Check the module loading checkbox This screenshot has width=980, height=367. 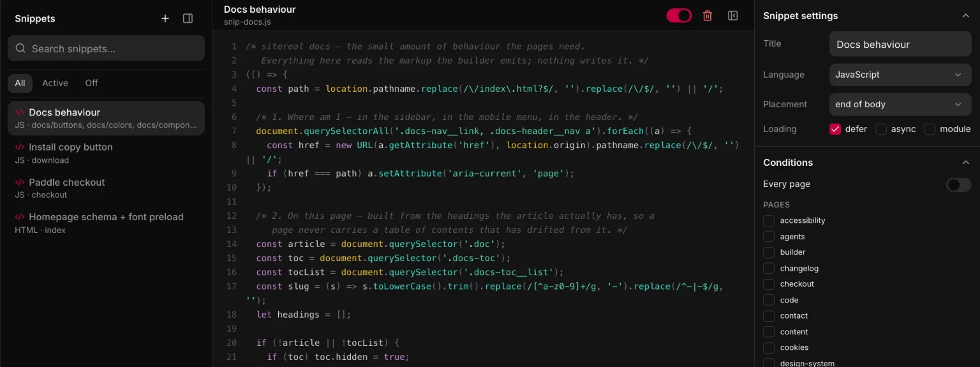930,129
